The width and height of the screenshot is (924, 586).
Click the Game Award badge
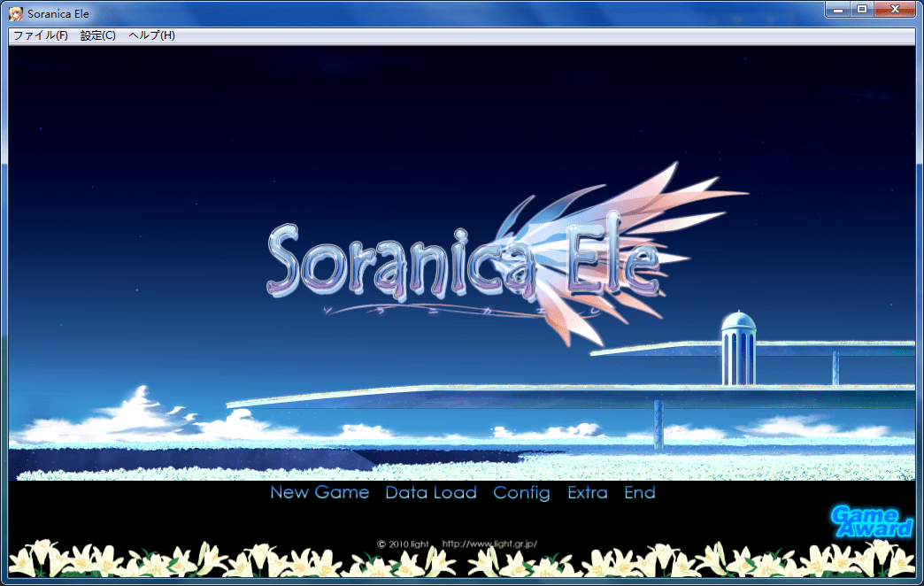pos(871,521)
